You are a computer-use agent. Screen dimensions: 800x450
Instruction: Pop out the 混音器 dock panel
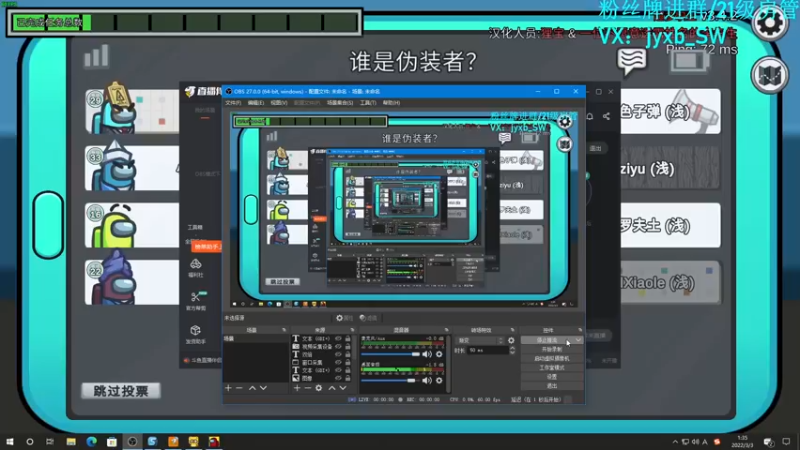click(x=446, y=330)
